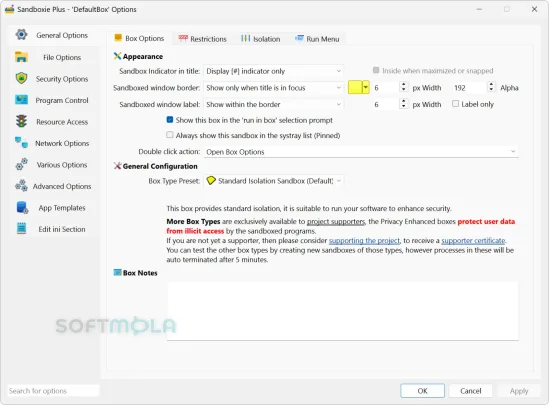
Task: Toggle 'Inside when maximized or snapped' checkbox
Action: pos(376,70)
